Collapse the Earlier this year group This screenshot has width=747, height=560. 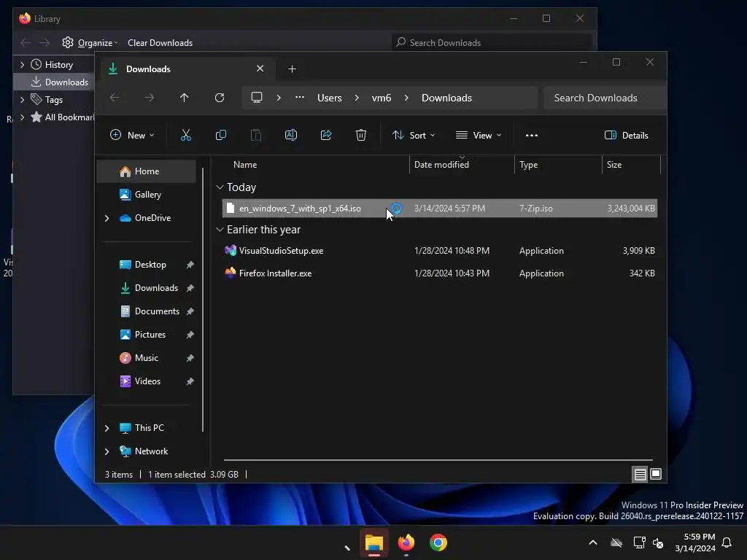click(220, 230)
